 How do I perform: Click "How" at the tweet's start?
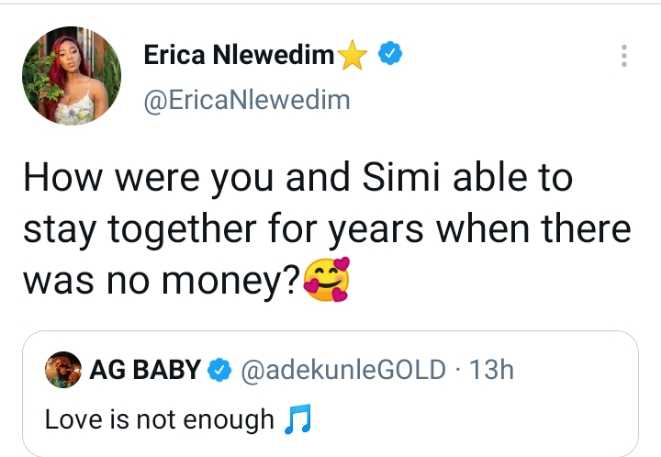61,179
